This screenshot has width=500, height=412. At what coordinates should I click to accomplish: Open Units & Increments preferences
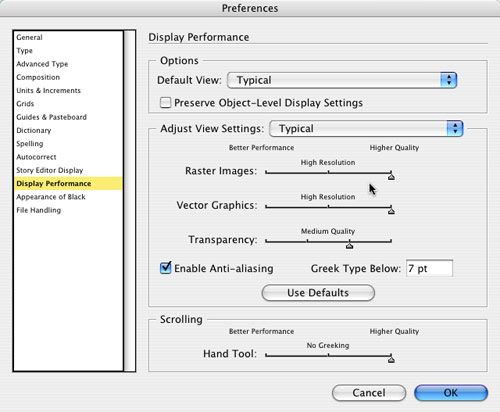click(49, 91)
